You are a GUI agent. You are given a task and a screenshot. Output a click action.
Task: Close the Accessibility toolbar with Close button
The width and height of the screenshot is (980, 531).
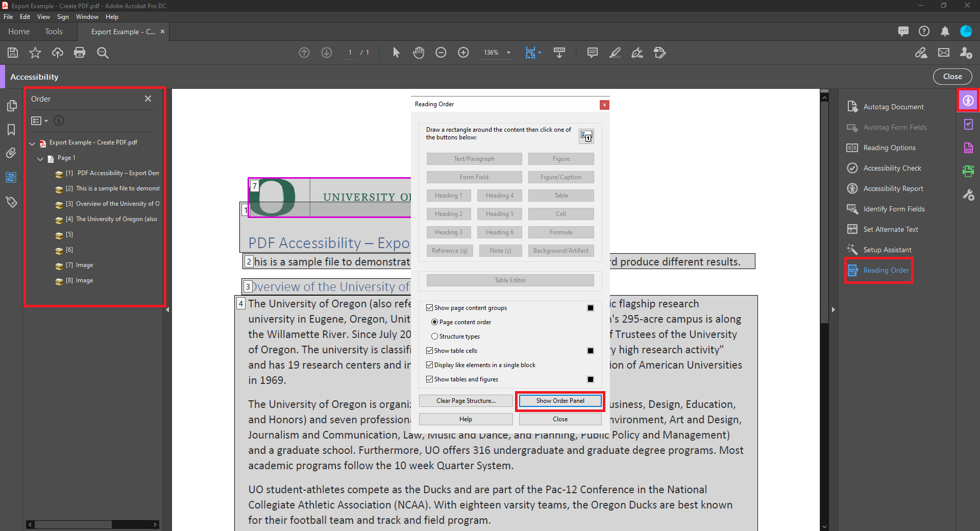click(952, 77)
